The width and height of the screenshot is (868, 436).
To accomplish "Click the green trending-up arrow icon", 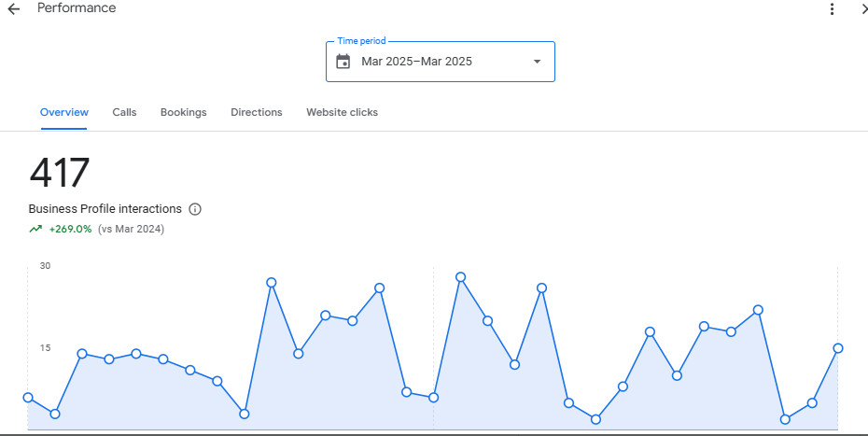I will (x=35, y=229).
